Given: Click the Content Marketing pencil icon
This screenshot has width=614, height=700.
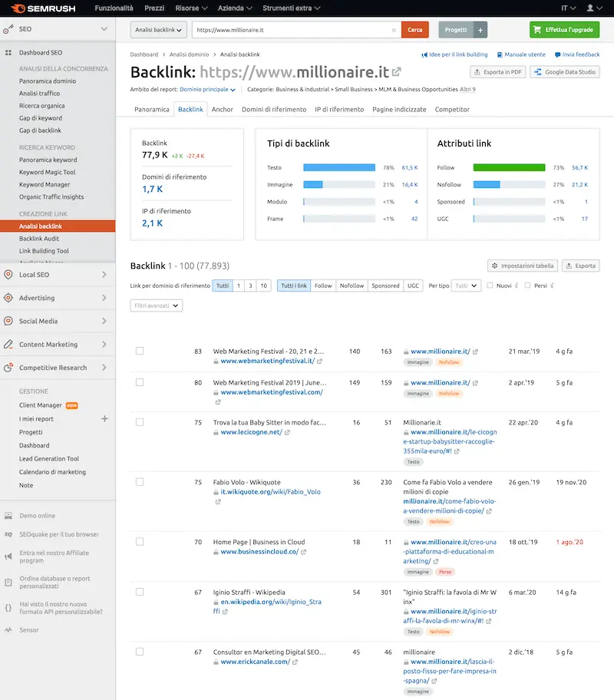Looking at the screenshot, I should (x=8, y=344).
